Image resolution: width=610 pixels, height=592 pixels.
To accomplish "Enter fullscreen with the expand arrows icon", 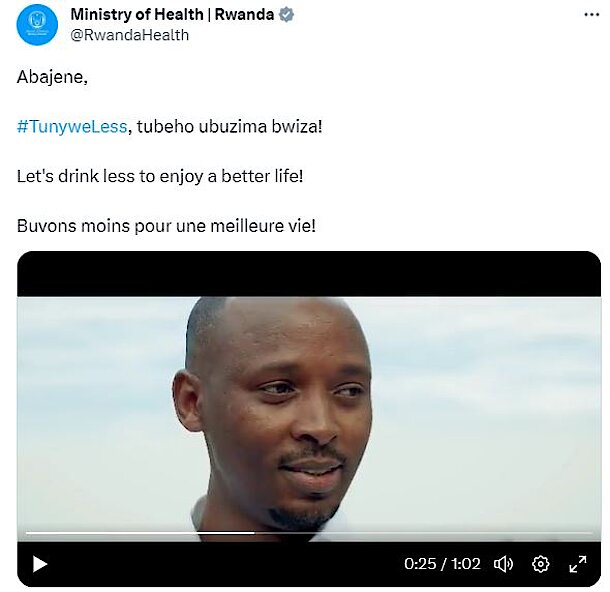I will pos(578,564).
